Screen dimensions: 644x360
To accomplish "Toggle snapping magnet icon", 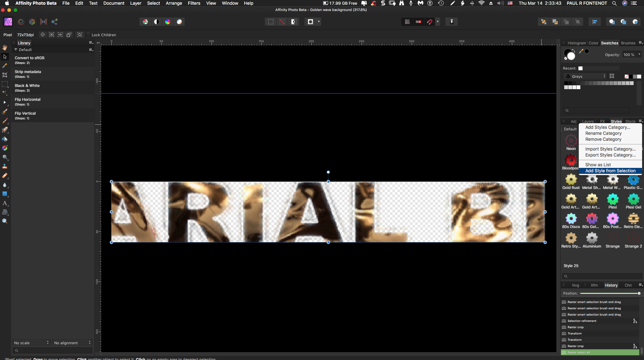I will (430, 22).
